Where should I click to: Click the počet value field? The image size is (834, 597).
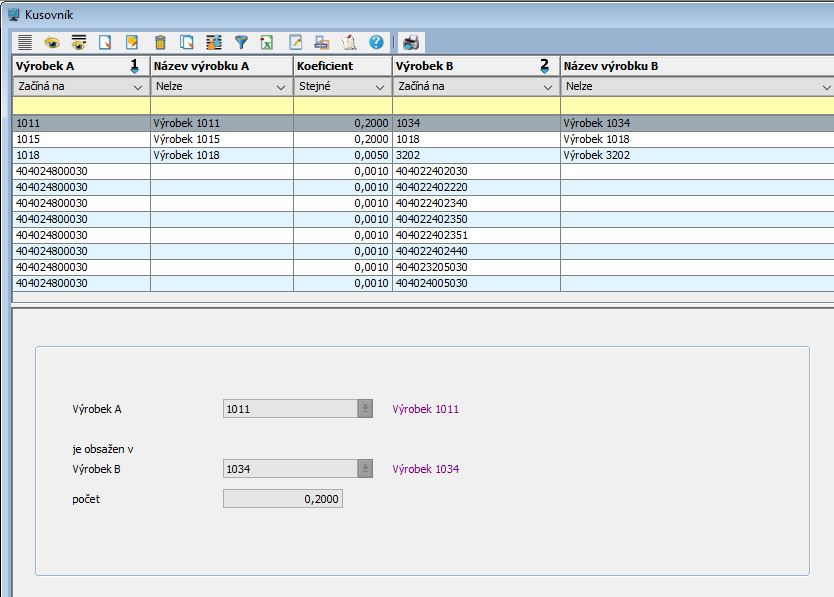click(282, 498)
